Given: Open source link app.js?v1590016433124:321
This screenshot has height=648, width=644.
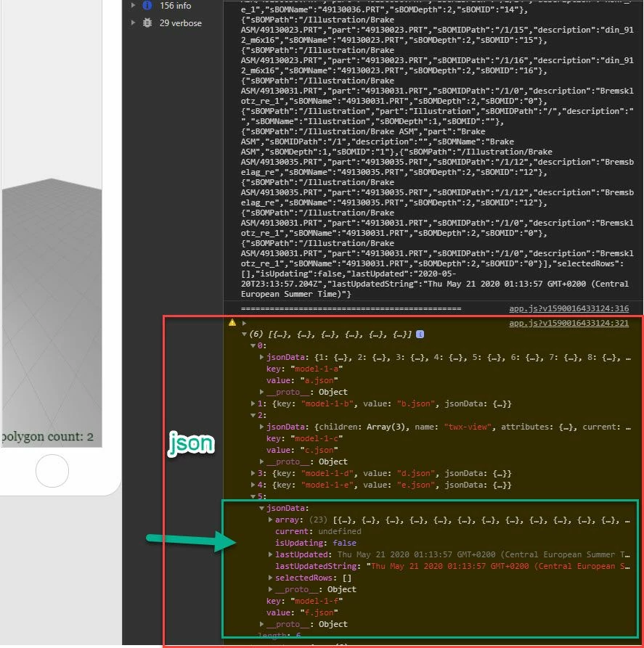Looking at the screenshot, I should click(x=568, y=323).
